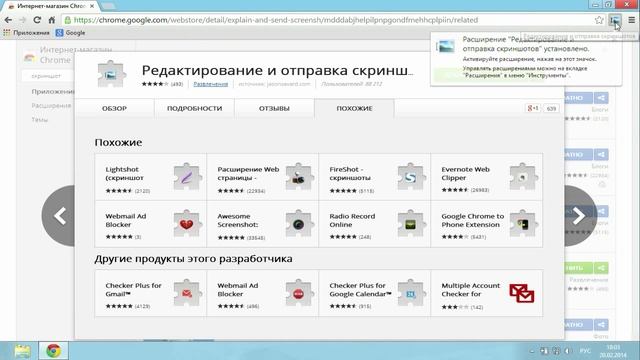The width and height of the screenshot is (640, 360).
Task: Switch to the ОБЗОР tab
Action: tap(114, 108)
